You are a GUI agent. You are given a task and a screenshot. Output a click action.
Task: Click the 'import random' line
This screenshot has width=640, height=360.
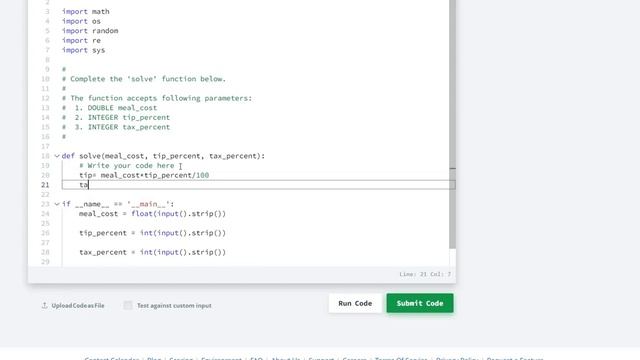90,31
